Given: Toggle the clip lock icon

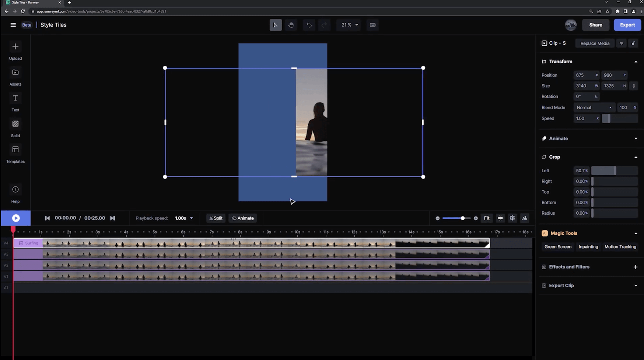Looking at the screenshot, I should tap(633, 43).
